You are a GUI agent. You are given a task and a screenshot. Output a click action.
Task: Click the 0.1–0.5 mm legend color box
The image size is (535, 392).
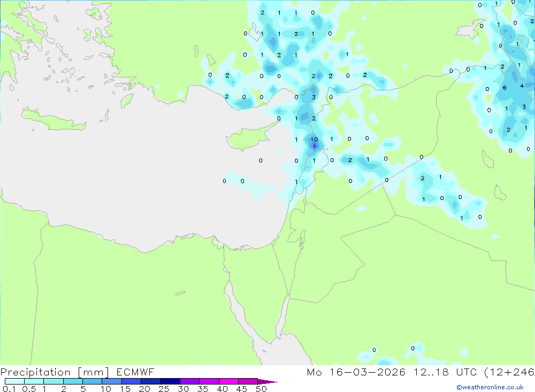pyautogui.click(x=14, y=381)
